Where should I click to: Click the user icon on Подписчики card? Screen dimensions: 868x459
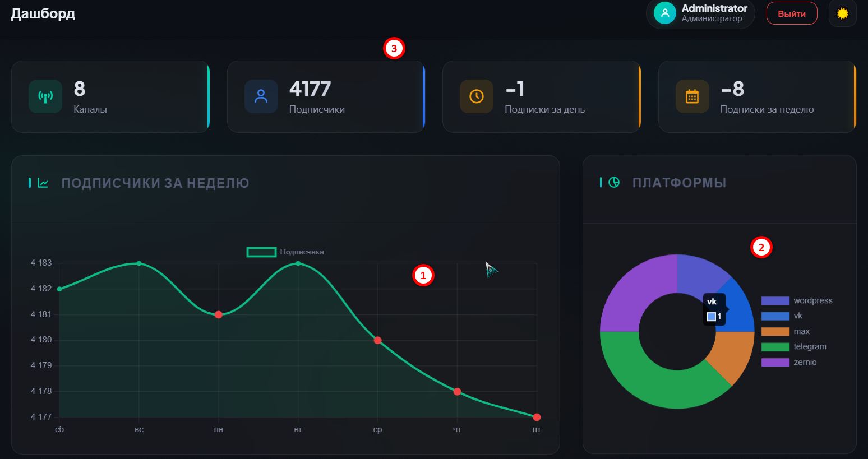tap(261, 96)
